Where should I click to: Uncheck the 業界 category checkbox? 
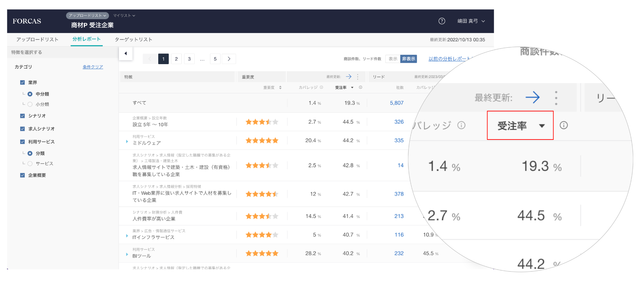point(22,83)
